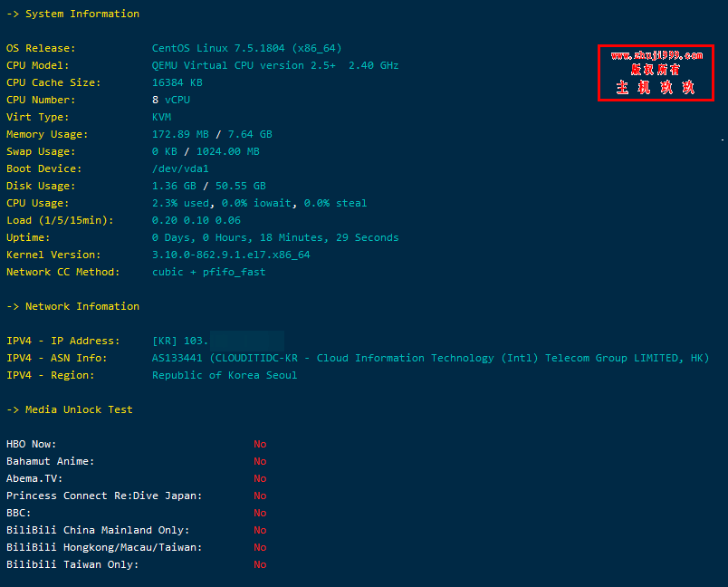This screenshot has width=728, height=587.
Task: Click the www.zhuji999.com watermark URL
Action: coord(656,56)
